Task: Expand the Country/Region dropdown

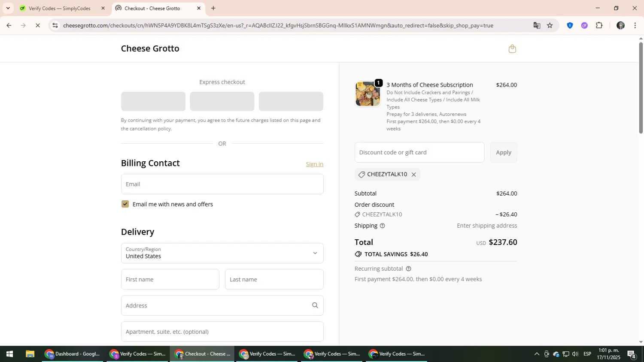Action: coord(222,253)
